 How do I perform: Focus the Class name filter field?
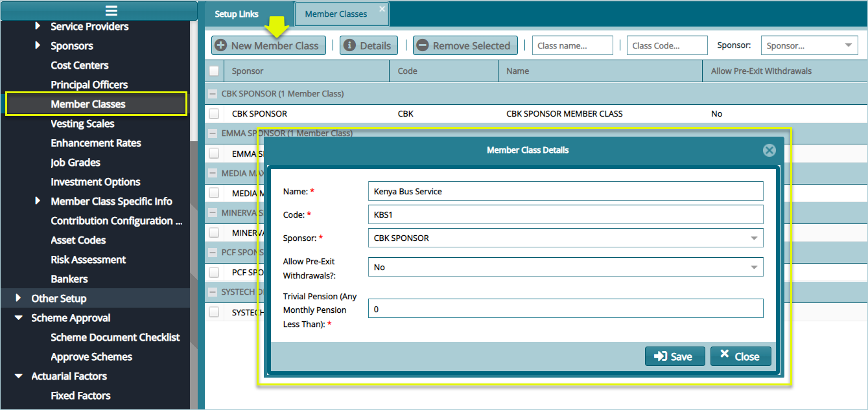click(572, 45)
